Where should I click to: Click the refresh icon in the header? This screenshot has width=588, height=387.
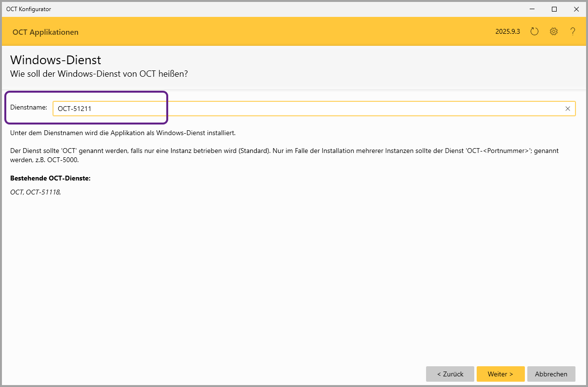point(534,32)
